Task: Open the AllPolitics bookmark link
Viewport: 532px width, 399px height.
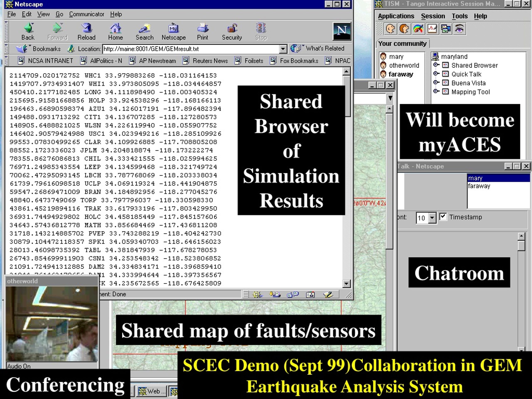Action: 101,61
